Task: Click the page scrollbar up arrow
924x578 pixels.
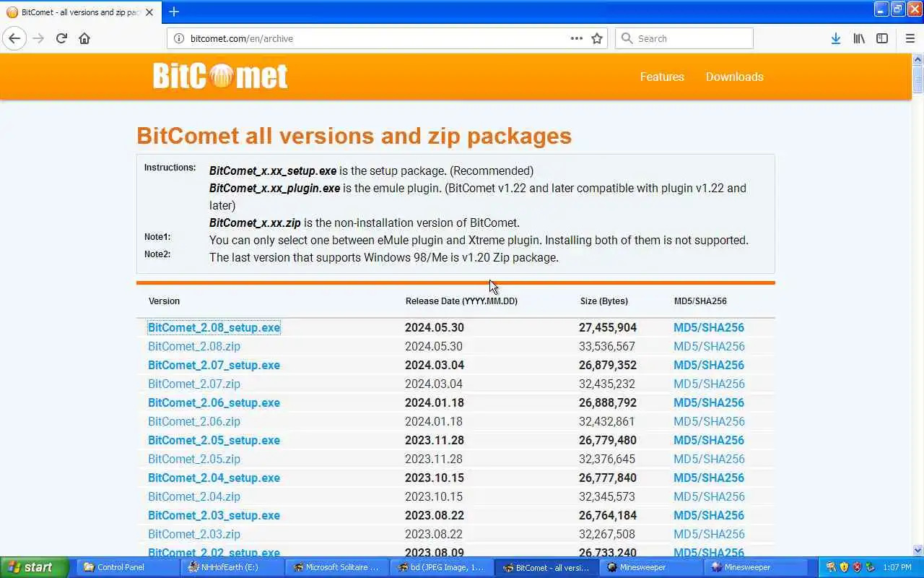Action: point(918,59)
